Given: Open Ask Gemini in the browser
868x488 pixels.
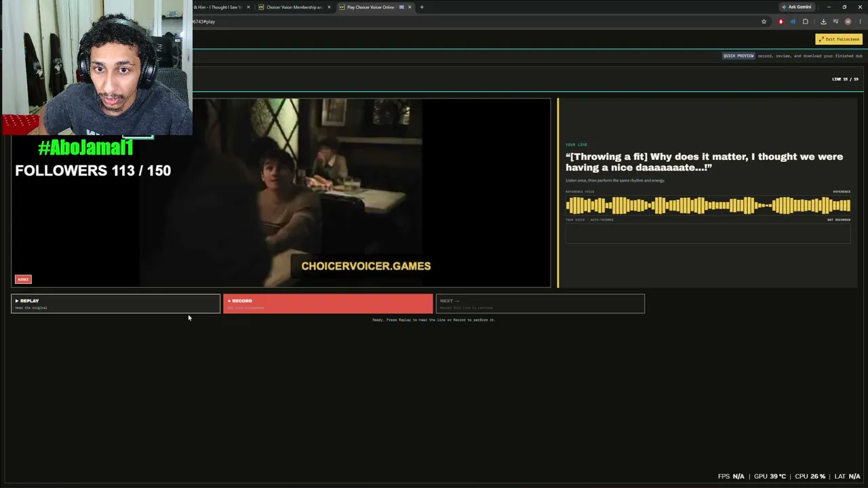Looking at the screenshot, I should point(796,7).
